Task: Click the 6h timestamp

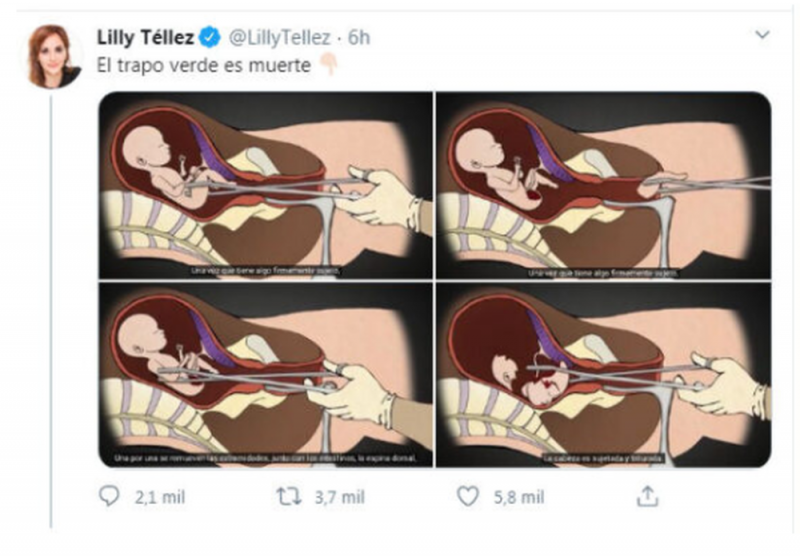Action: [359, 38]
